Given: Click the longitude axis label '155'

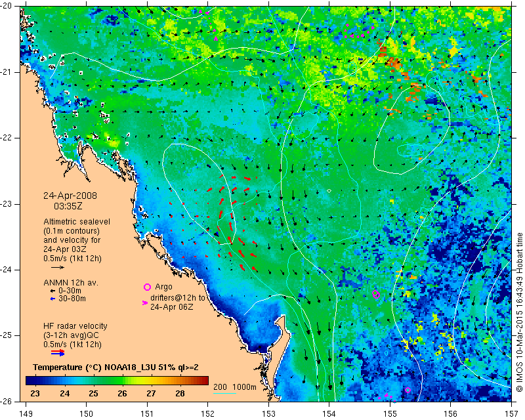Looking at the screenshot, I should click(x=390, y=414).
